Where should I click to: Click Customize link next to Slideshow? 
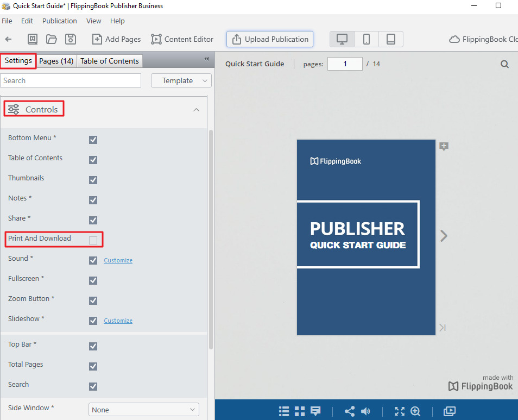pos(118,321)
